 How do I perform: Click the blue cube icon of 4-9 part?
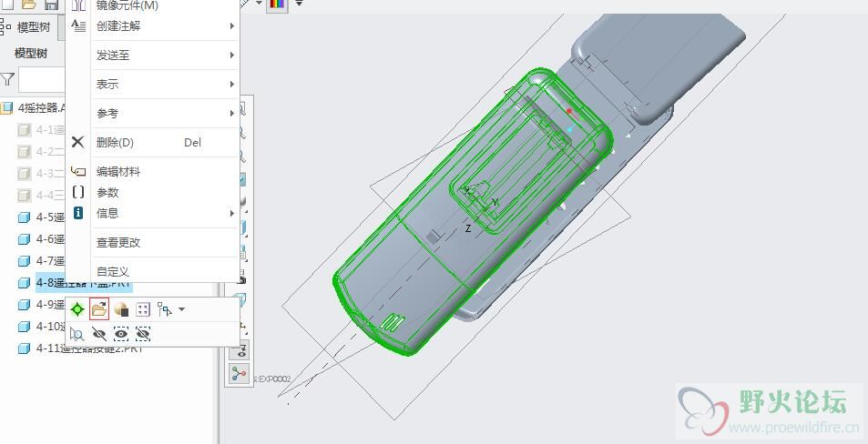pos(24,305)
